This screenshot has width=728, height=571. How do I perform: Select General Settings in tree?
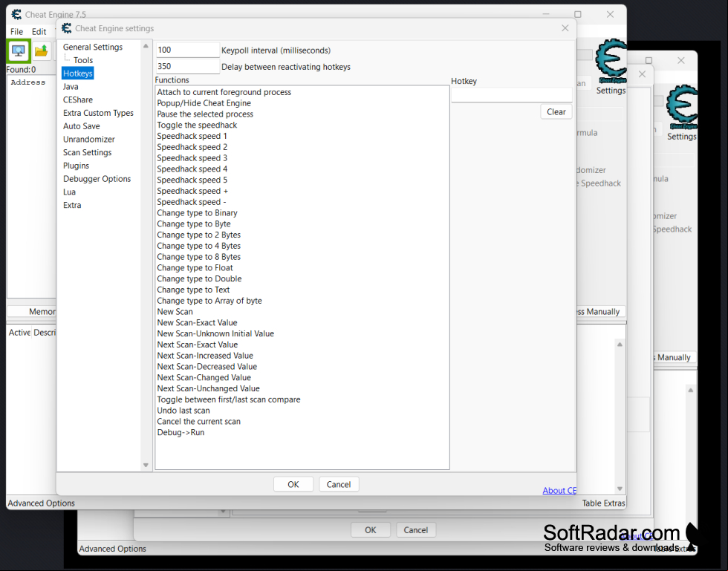tap(93, 47)
